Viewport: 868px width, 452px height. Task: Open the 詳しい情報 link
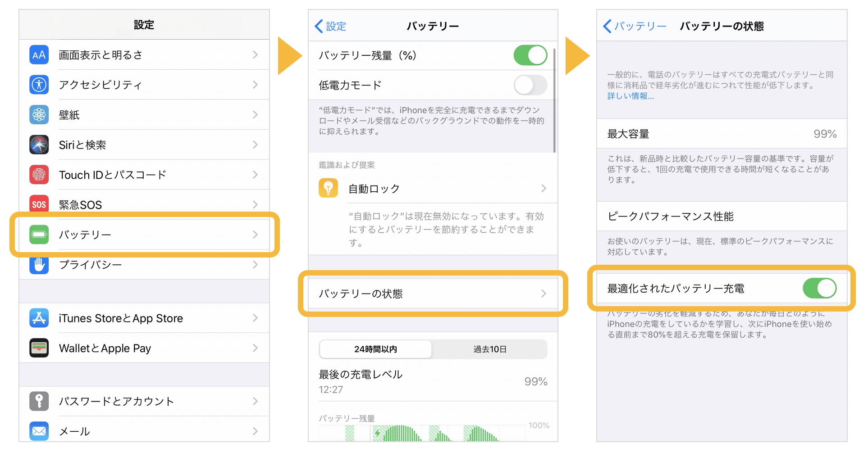coord(630,96)
